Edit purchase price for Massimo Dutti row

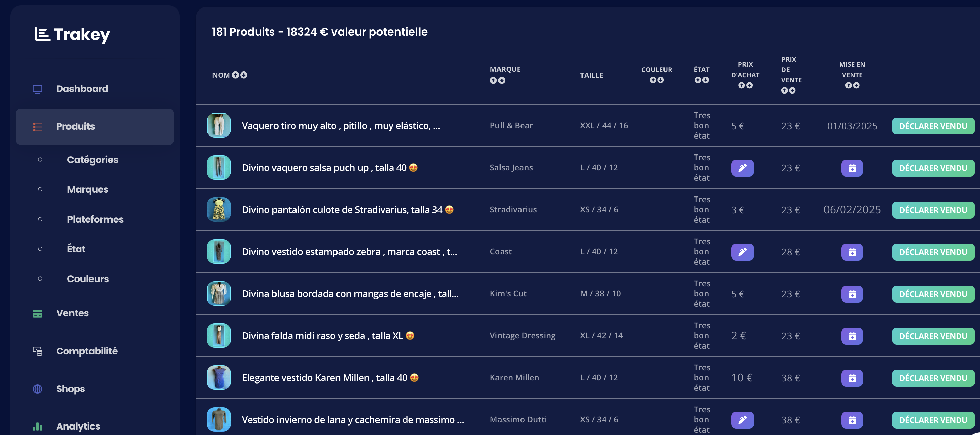coord(742,420)
